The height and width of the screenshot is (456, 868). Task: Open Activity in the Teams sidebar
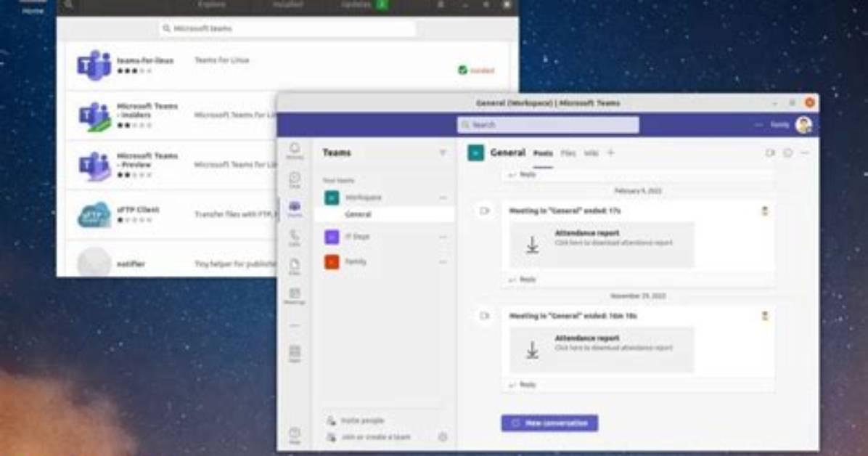pos(295,151)
